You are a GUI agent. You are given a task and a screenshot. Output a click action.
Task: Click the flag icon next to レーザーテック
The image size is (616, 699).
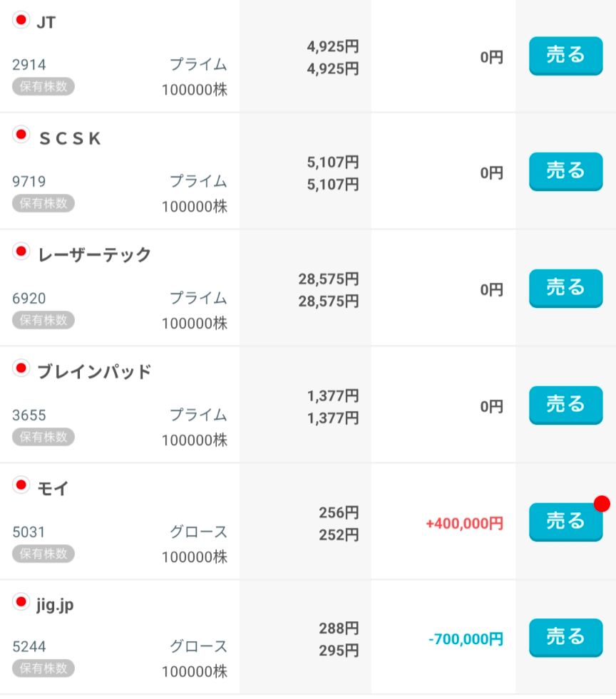click(21, 252)
